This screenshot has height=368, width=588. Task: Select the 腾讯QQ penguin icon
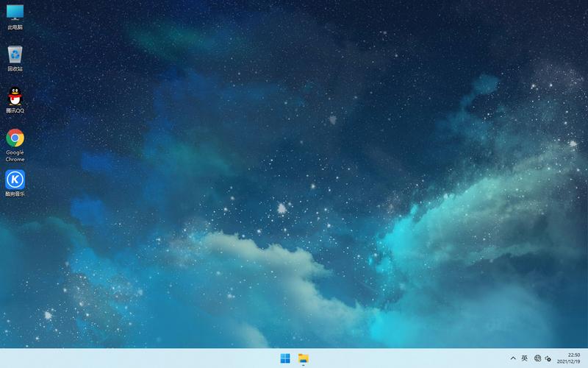(x=15, y=96)
